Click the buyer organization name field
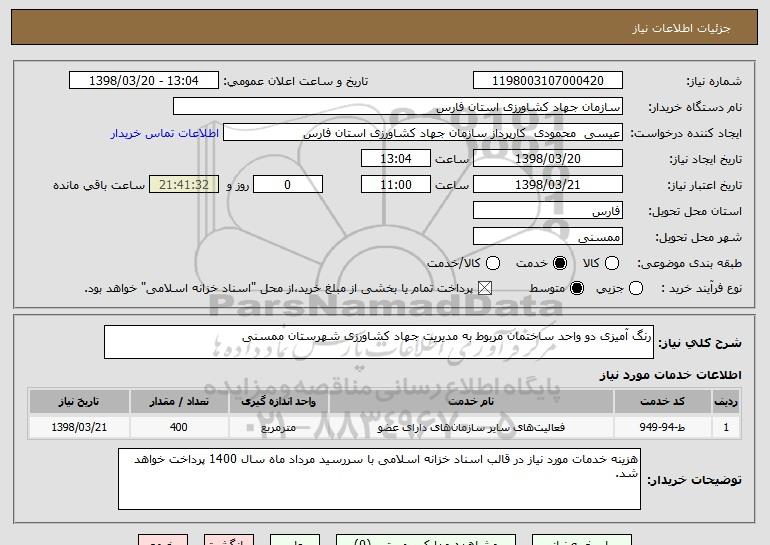770x545 pixels. pos(398,107)
